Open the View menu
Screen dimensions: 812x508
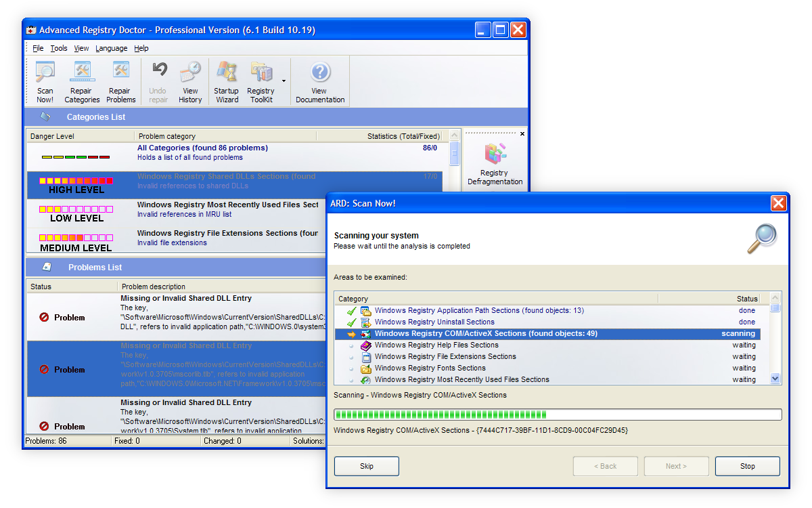coord(81,48)
